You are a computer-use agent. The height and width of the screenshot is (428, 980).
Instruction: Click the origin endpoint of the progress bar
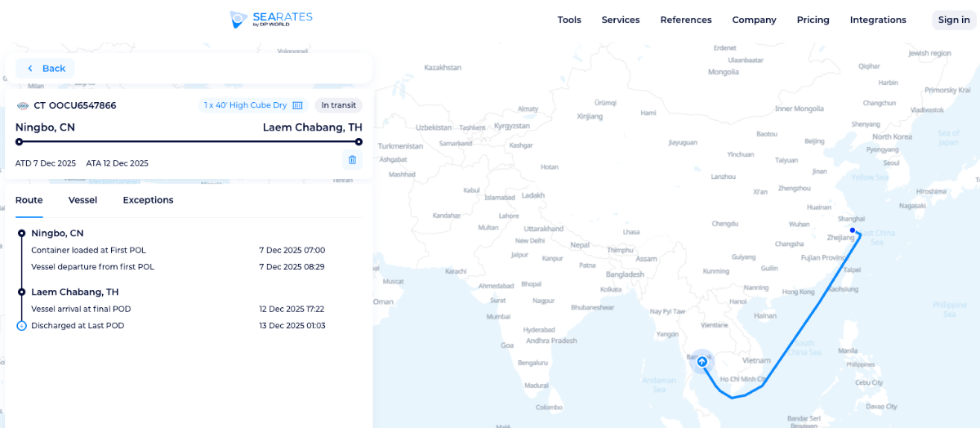tap(19, 141)
